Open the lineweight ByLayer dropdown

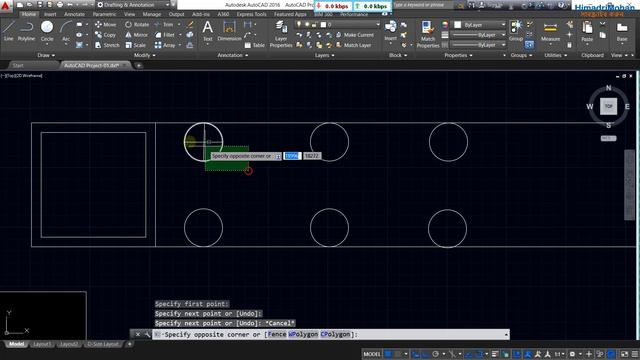(479, 35)
